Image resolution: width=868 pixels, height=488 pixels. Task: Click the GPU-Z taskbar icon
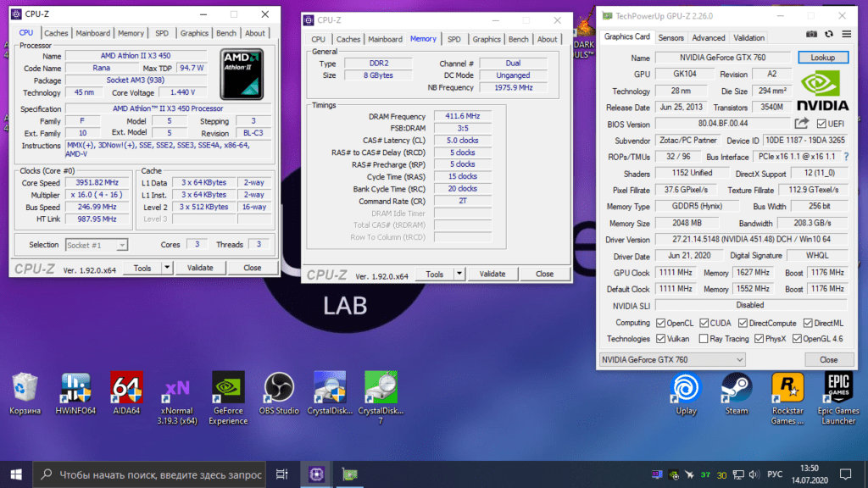coord(349,474)
